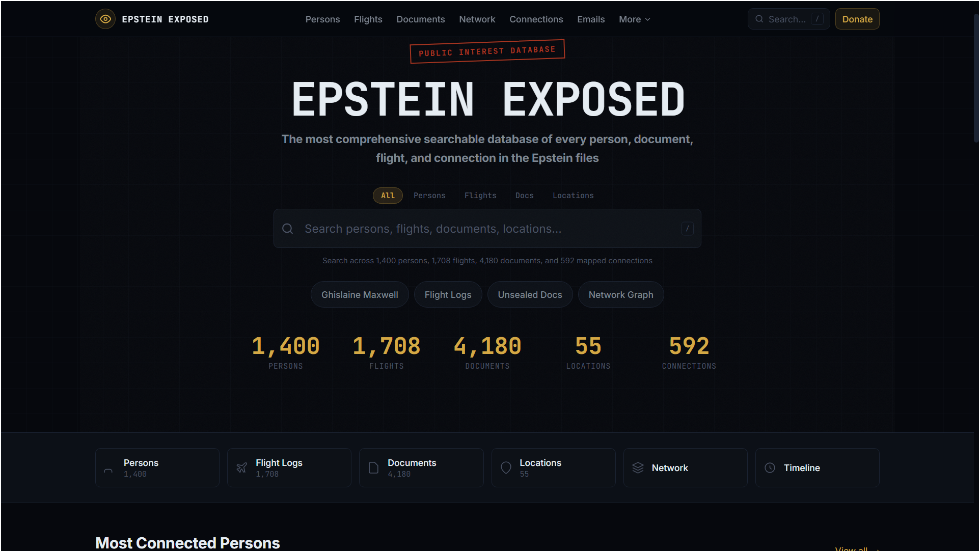Click the page vertical scrollbar
This screenshot has height=552, width=980.
(x=976, y=76)
